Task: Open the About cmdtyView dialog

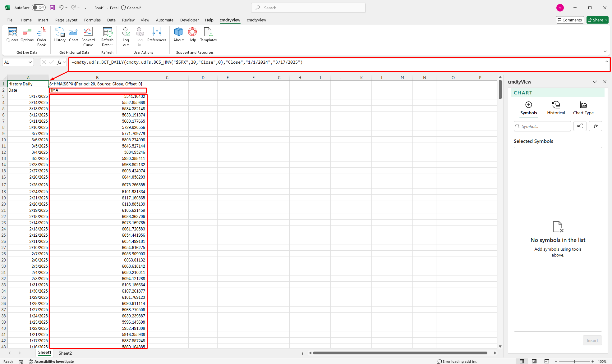Action: click(x=179, y=35)
